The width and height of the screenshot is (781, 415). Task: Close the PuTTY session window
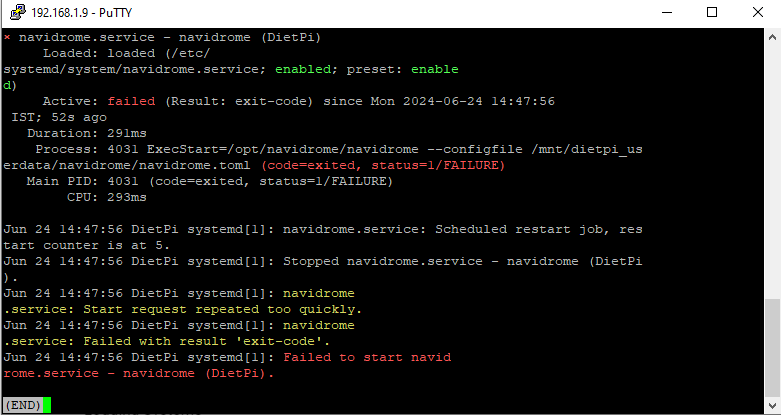point(758,12)
